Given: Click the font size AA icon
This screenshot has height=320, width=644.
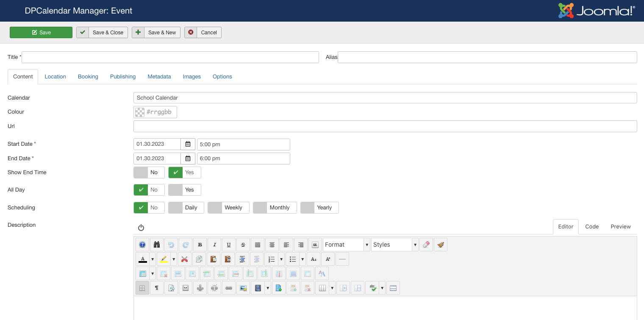Looking at the screenshot, I should (322, 273).
